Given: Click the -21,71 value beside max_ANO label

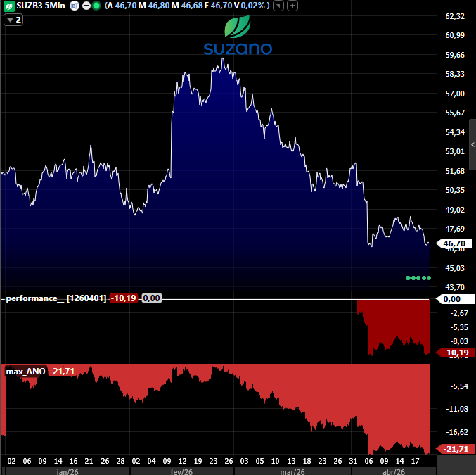Looking at the screenshot, I should point(62,372).
